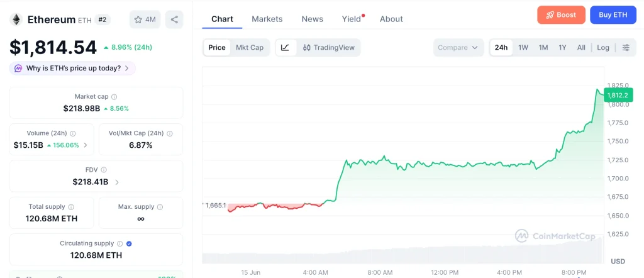Open the News tab
Viewport: 644px width, 278px height.
[x=312, y=19]
